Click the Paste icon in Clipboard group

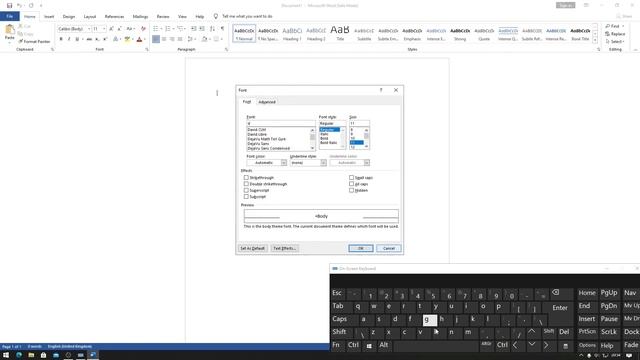tap(9, 29)
